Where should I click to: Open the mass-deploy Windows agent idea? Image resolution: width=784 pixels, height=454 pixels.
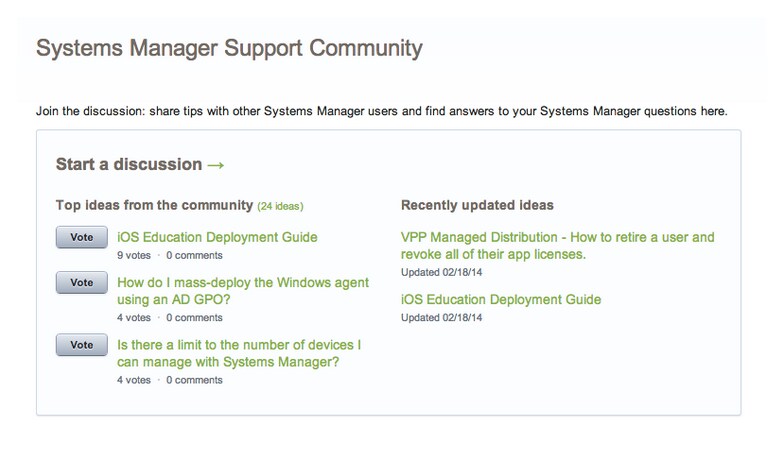point(242,291)
